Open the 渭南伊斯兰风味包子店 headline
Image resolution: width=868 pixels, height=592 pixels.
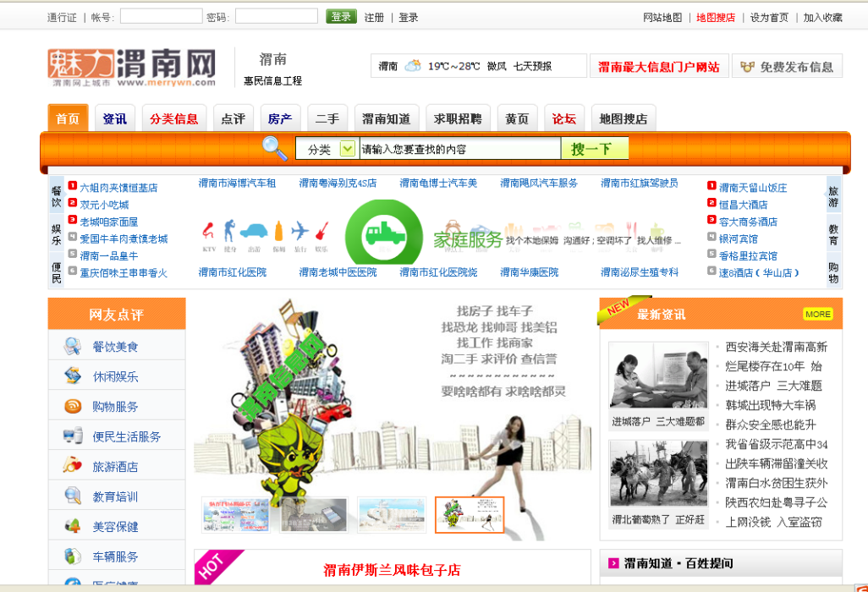coord(392,570)
